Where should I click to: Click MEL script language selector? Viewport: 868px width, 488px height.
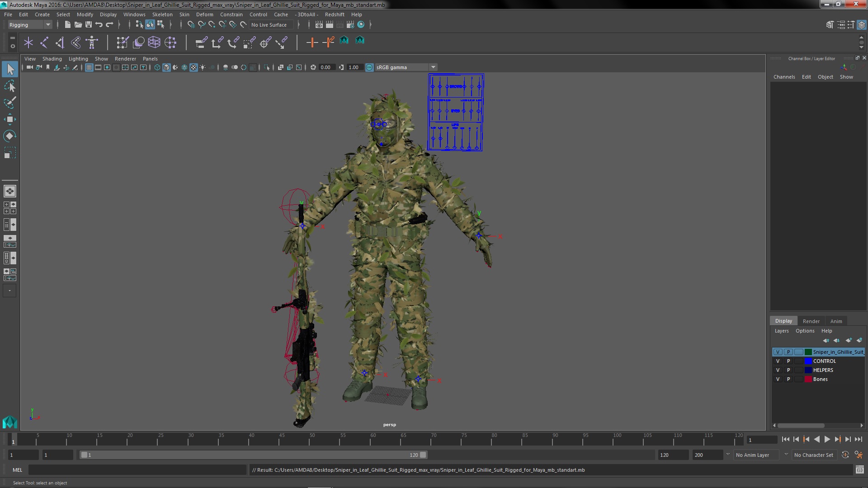17,470
